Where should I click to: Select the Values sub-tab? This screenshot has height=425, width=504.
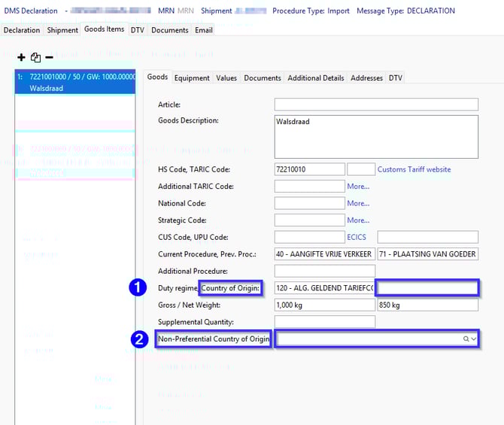tap(226, 77)
